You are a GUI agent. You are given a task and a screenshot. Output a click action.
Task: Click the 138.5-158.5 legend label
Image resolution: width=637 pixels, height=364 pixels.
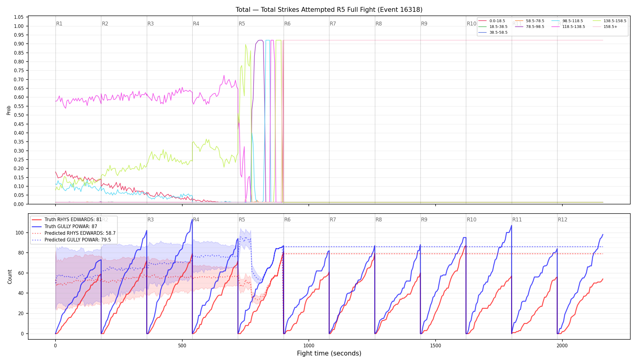[x=615, y=21]
